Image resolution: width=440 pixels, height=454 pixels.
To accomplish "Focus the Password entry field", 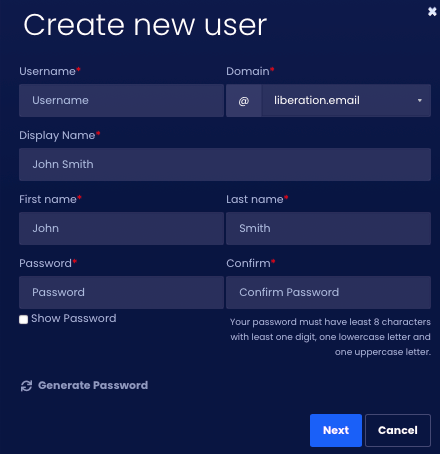I will pos(121,292).
